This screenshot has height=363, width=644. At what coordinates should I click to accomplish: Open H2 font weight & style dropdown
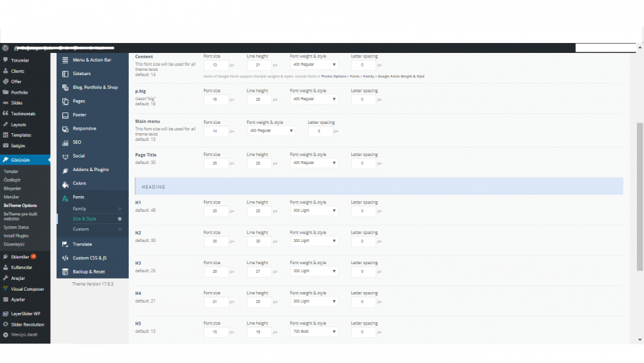314,241
